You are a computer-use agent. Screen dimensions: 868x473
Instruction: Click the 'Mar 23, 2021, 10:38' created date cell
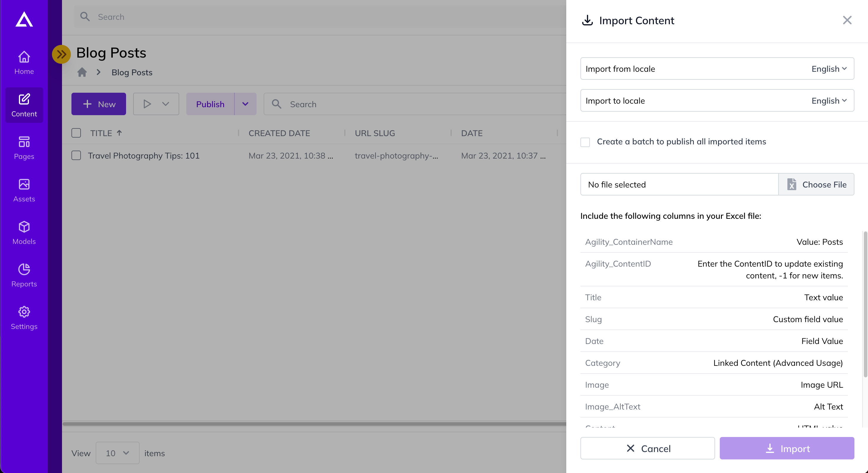[291, 156]
